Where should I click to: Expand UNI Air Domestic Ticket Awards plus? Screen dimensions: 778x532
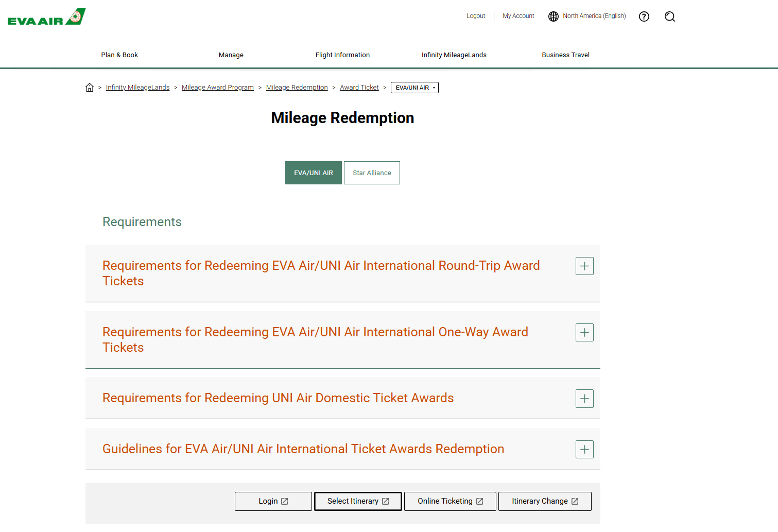pyautogui.click(x=584, y=399)
